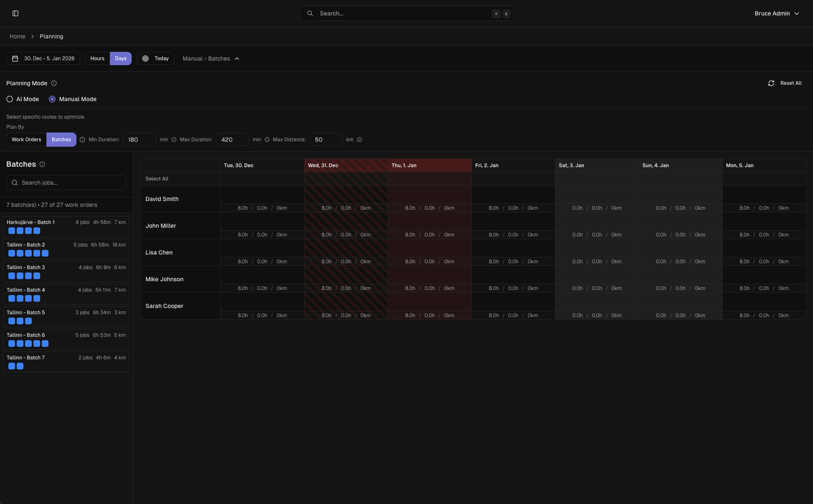Open Bruce Admin user dropdown

click(776, 13)
